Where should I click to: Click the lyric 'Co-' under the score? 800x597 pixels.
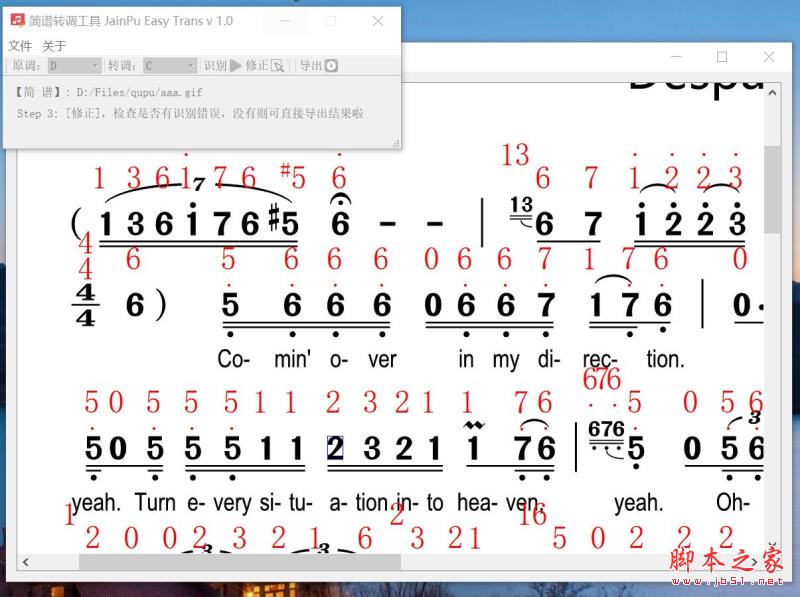pyautogui.click(x=234, y=359)
